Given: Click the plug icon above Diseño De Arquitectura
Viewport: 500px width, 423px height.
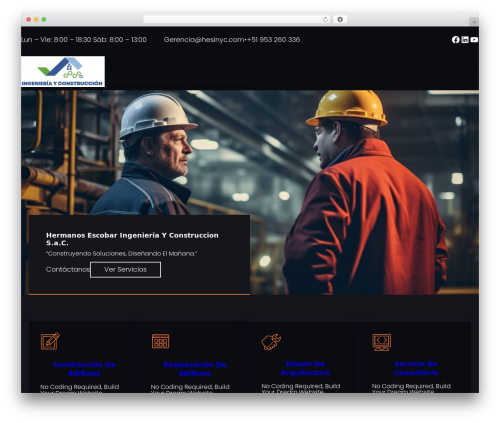Looking at the screenshot, I should coord(271,342).
